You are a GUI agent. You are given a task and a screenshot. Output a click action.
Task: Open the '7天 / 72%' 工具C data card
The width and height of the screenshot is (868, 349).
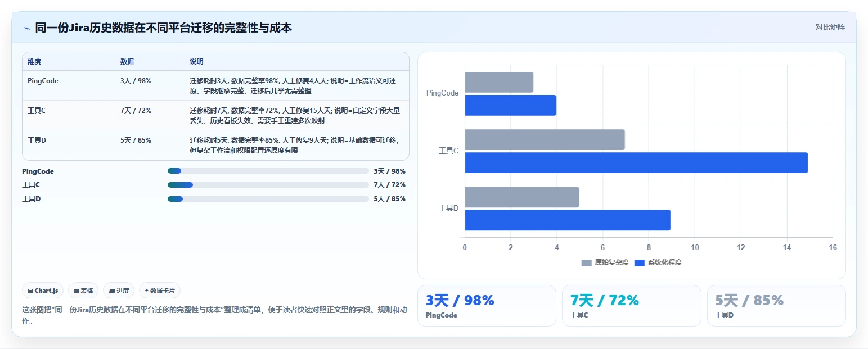click(632, 306)
